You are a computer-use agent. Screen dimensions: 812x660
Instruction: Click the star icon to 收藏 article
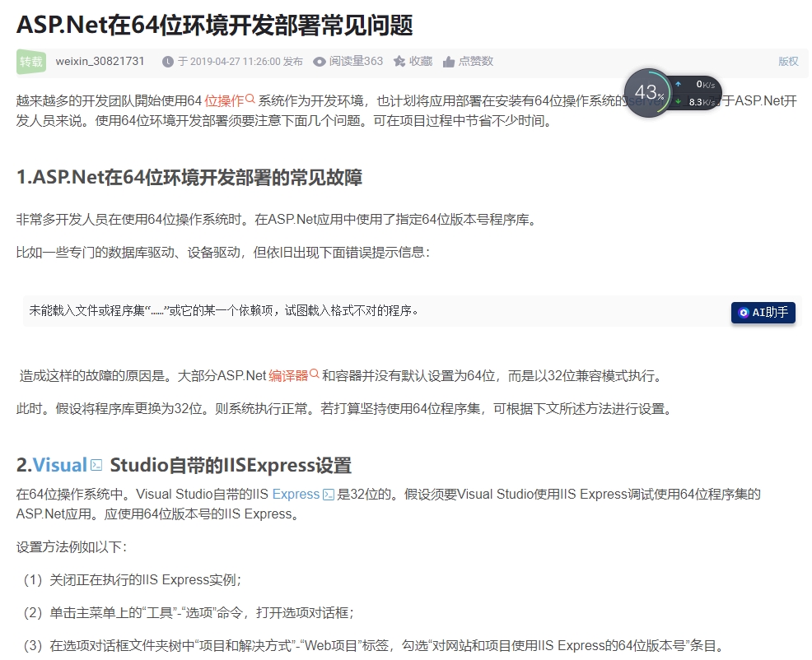coord(399,62)
